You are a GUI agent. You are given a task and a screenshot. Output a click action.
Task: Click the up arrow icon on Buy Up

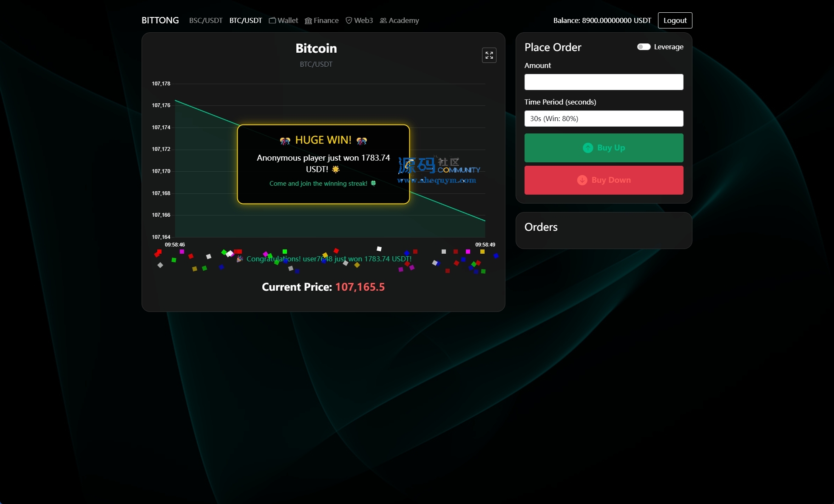pyautogui.click(x=587, y=148)
